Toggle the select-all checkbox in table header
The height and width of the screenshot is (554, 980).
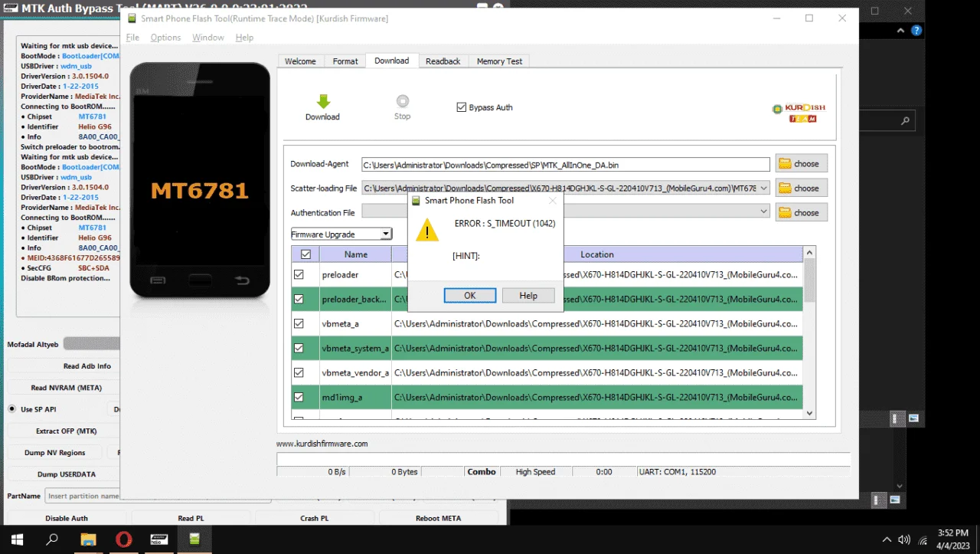(x=305, y=254)
